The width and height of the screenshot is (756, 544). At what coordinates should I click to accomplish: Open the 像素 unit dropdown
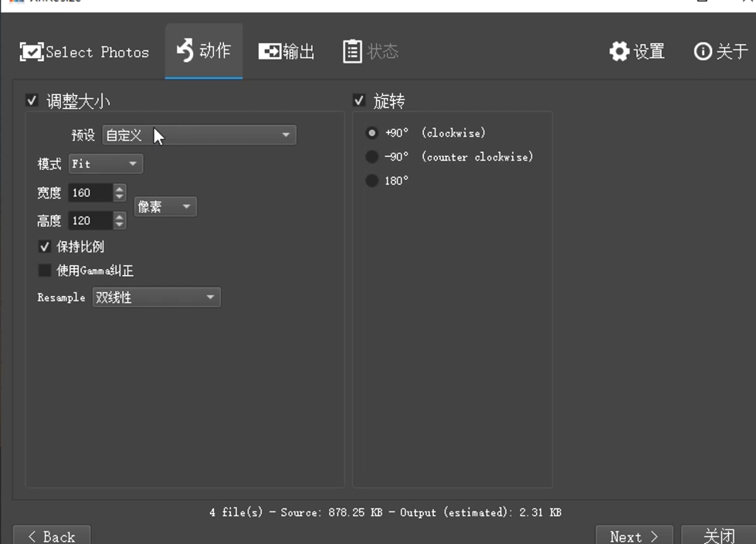[x=165, y=207]
